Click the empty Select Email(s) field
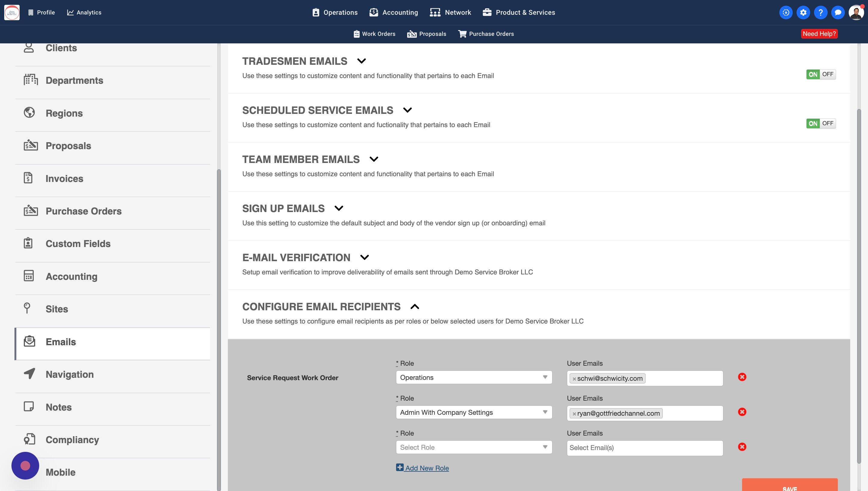 (x=644, y=448)
